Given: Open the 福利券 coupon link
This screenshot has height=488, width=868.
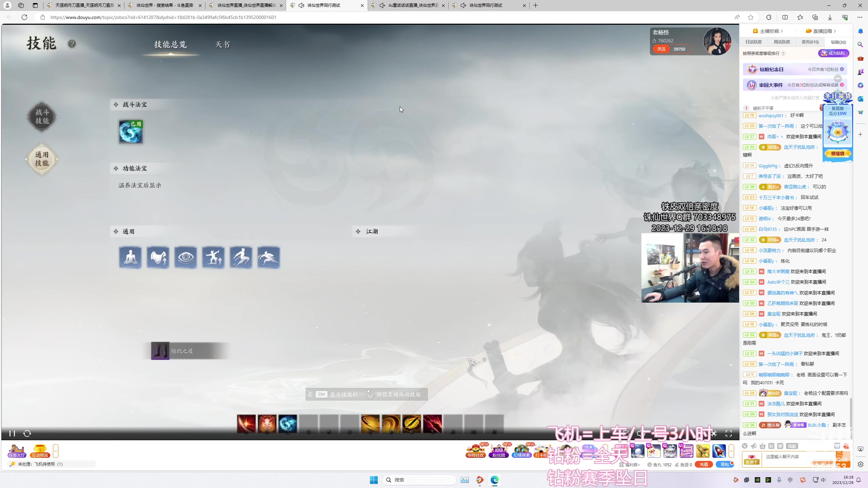Looking at the screenshot, I should 630,465.
